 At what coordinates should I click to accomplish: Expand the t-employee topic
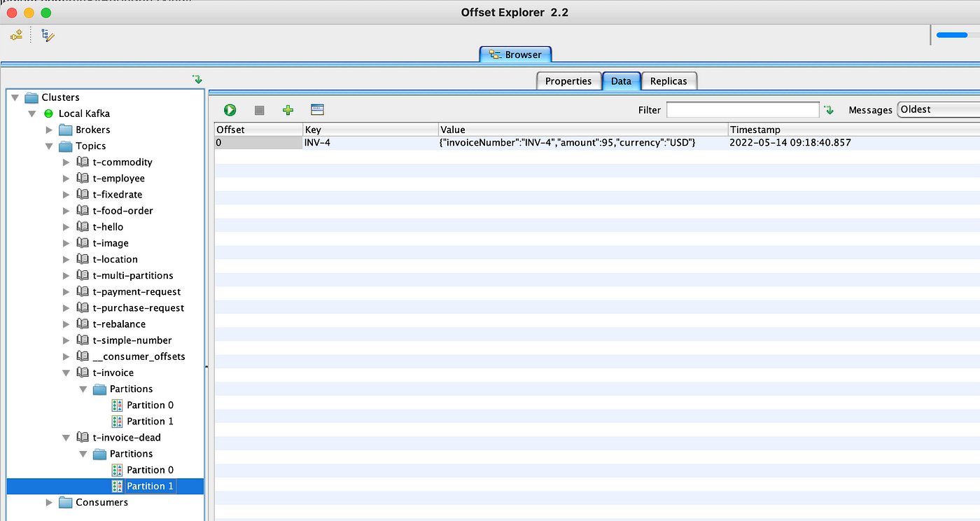(x=66, y=178)
